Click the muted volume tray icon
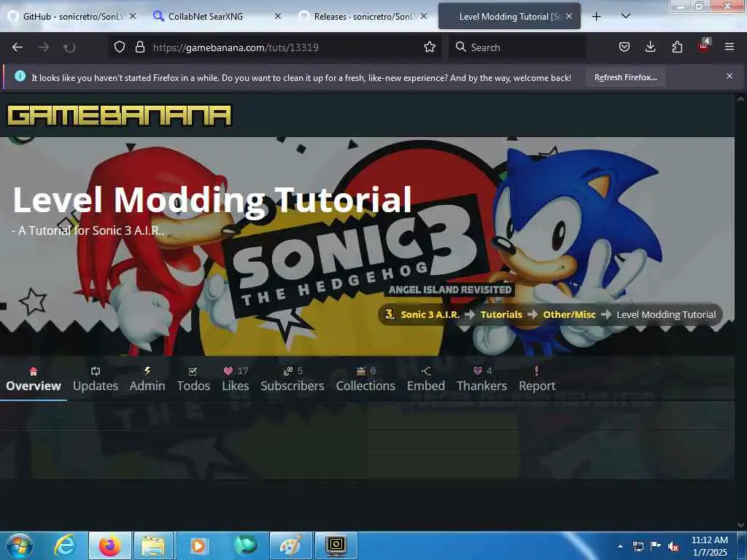The image size is (747, 560). pyautogui.click(x=673, y=547)
